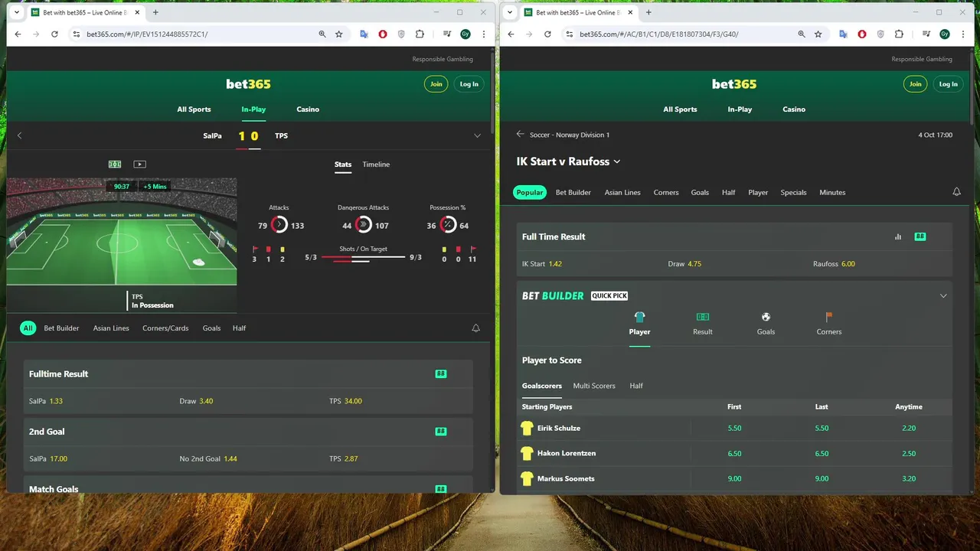
Task: Open Chrome menu in left browser
Action: (484, 34)
